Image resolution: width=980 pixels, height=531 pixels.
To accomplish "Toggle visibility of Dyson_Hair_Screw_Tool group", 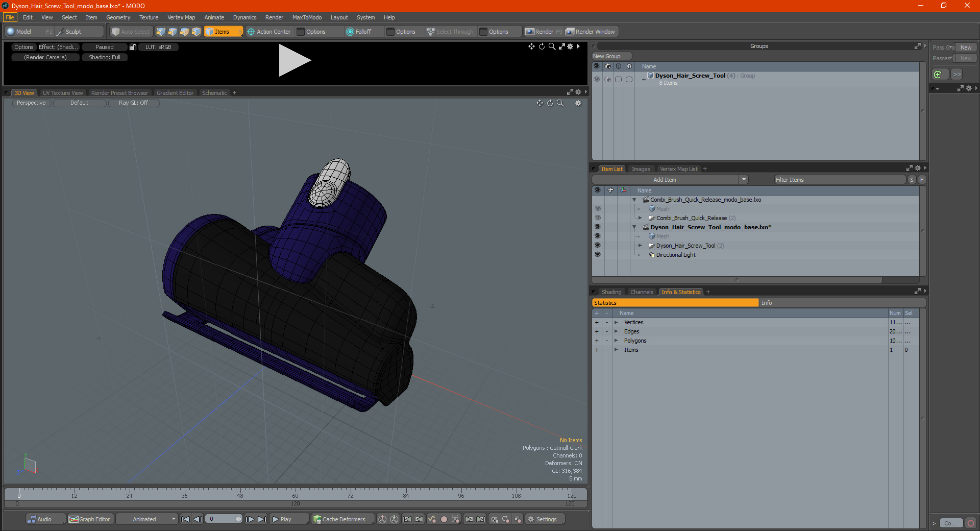I will click(597, 79).
